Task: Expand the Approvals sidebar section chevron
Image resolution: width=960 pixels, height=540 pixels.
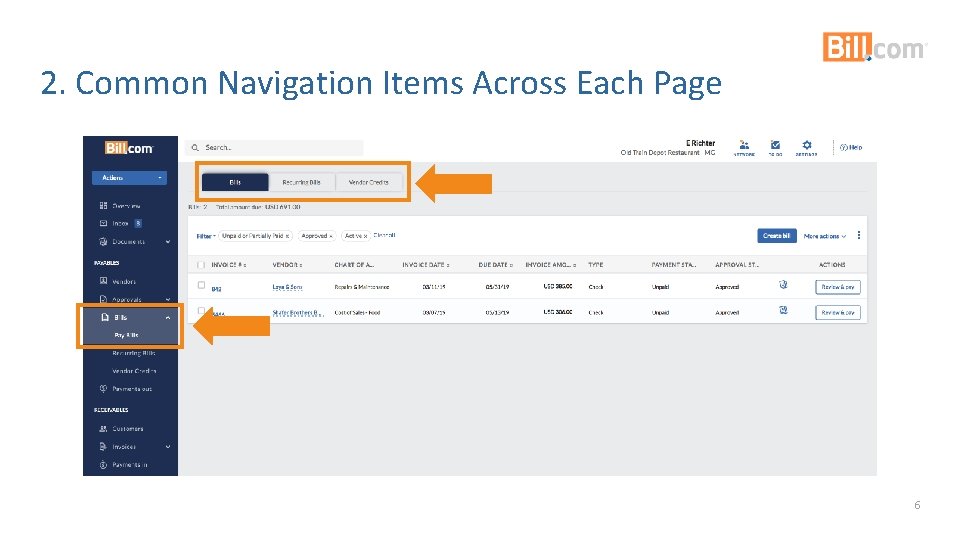Action: click(x=168, y=299)
